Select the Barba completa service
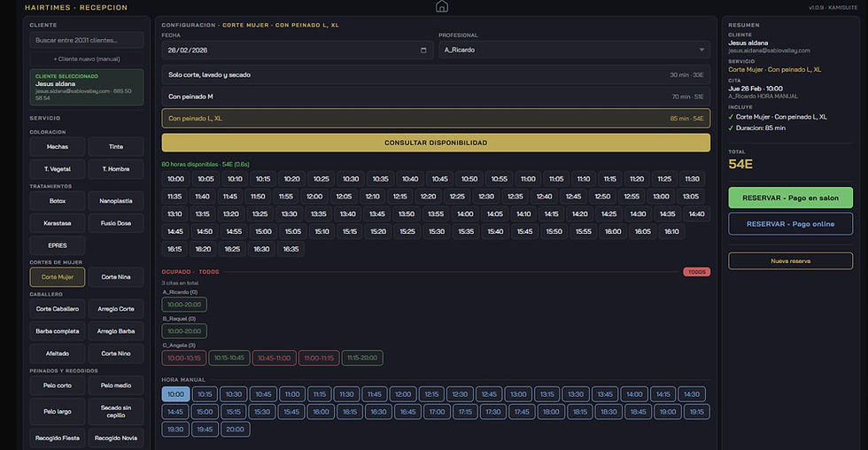 point(58,331)
